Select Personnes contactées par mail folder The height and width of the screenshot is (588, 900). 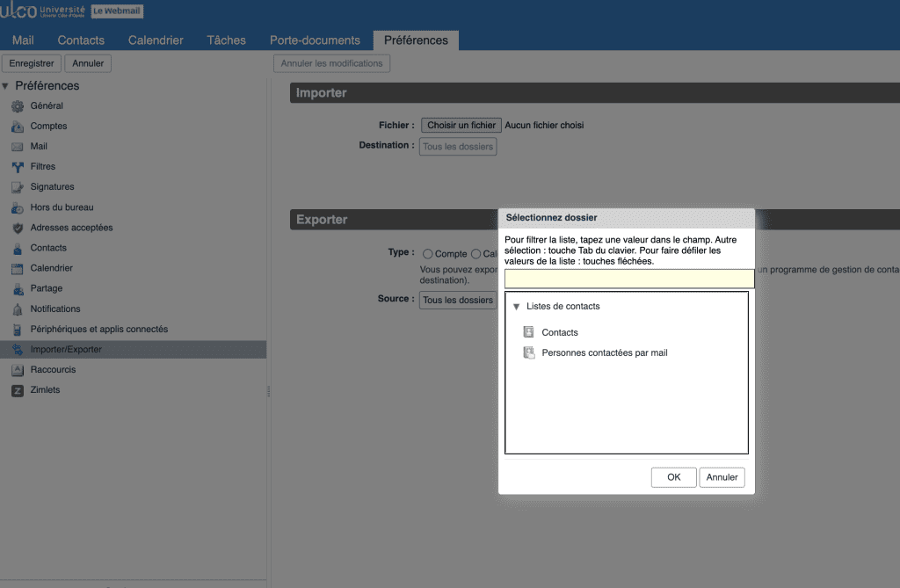click(604, 352)
